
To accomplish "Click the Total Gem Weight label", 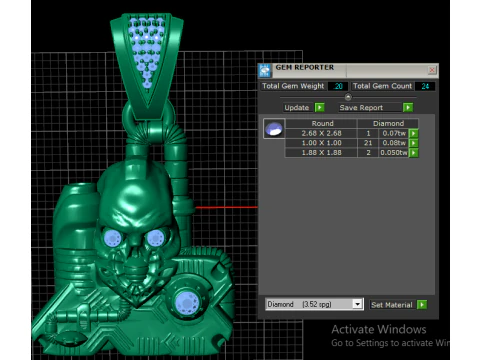I will [x=293, y=86].
